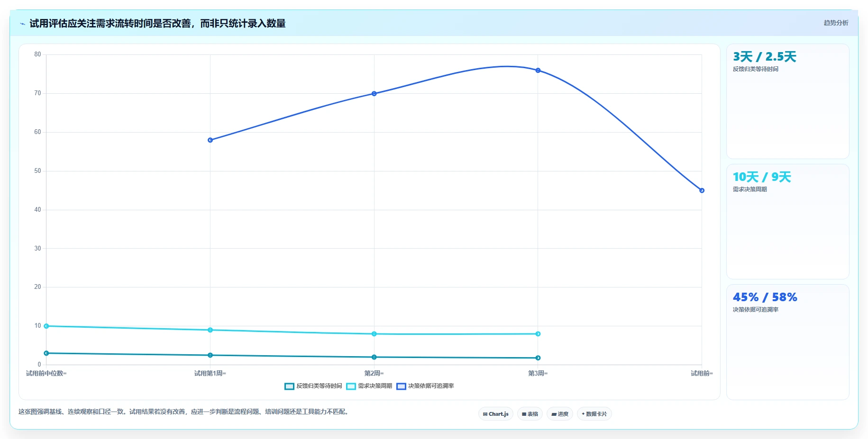Click the 数据卡片 tag chip
The height and width of the screenshot is (439, 868).
(x=594, y=414)
